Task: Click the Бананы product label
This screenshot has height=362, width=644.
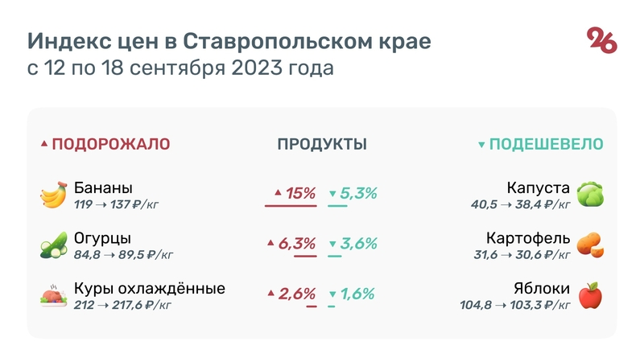Action: pos(103,188)
